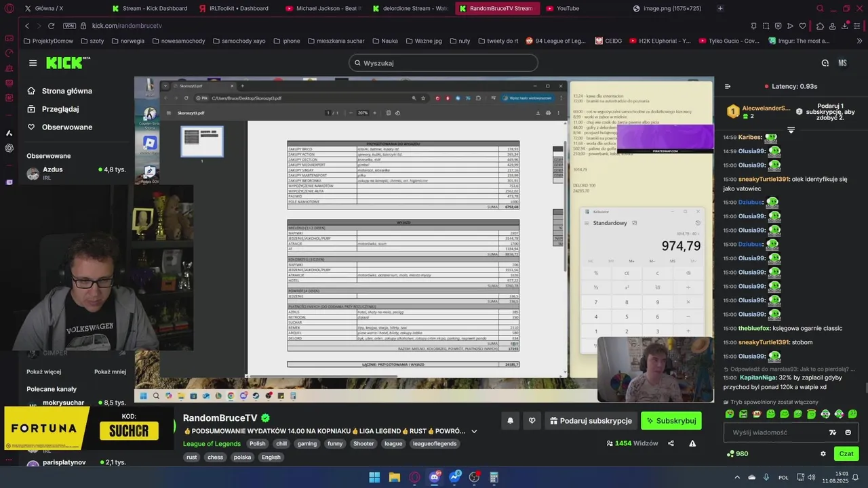Screen dimensions: 868x488
Task: Open Messenger from the taskbar
Action: click(x=454, y=477)
